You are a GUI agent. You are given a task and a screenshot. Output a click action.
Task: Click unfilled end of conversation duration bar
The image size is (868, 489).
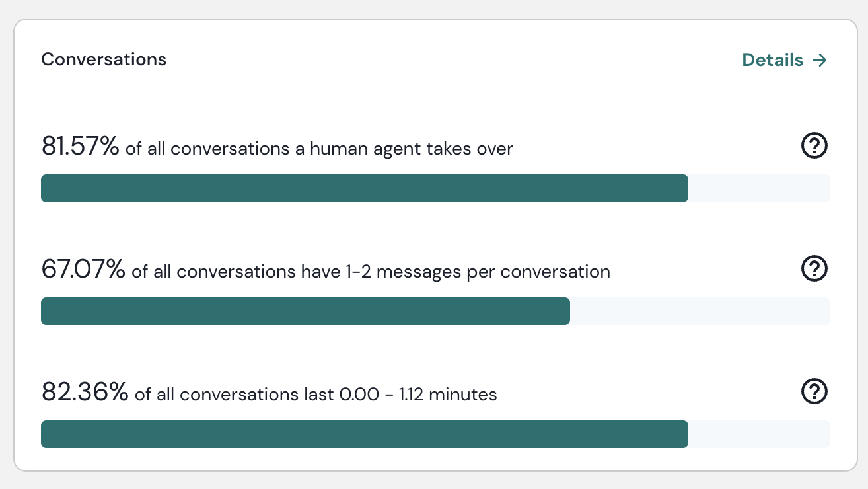click(x=759, y=434)
